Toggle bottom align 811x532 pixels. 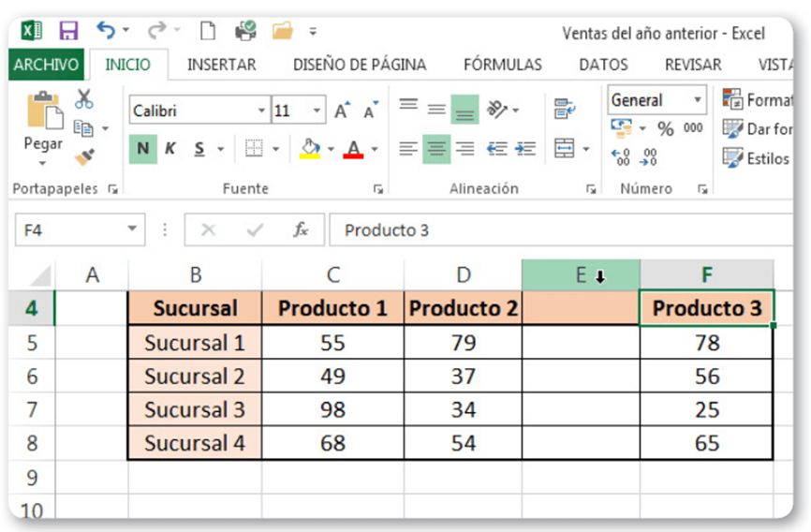point(464,110)
